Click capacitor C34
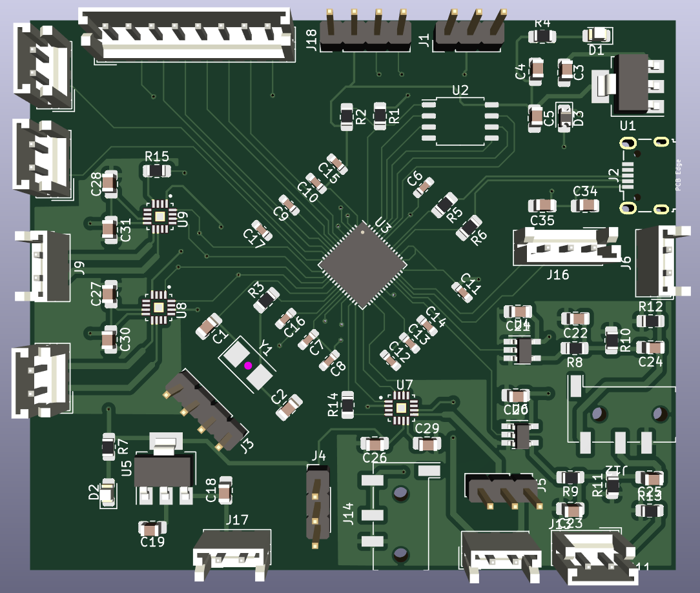 pyautogui.click(x=585, y=206)
